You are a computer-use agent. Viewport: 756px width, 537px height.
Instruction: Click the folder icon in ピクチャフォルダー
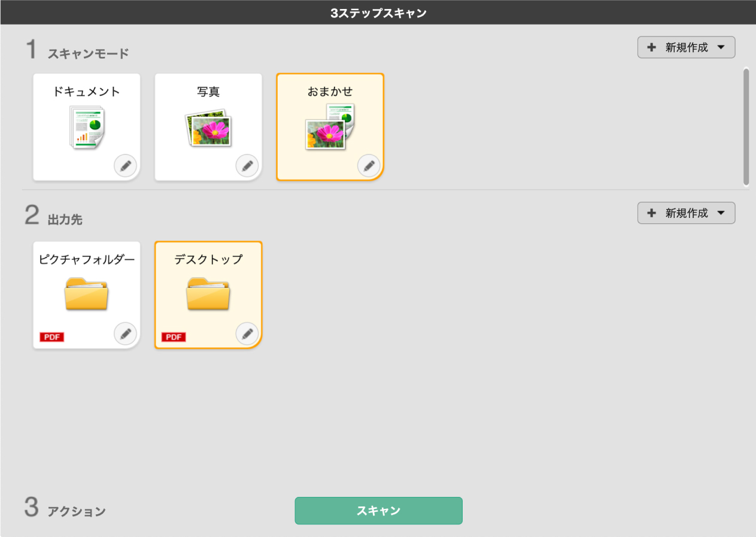coord(86,294)
